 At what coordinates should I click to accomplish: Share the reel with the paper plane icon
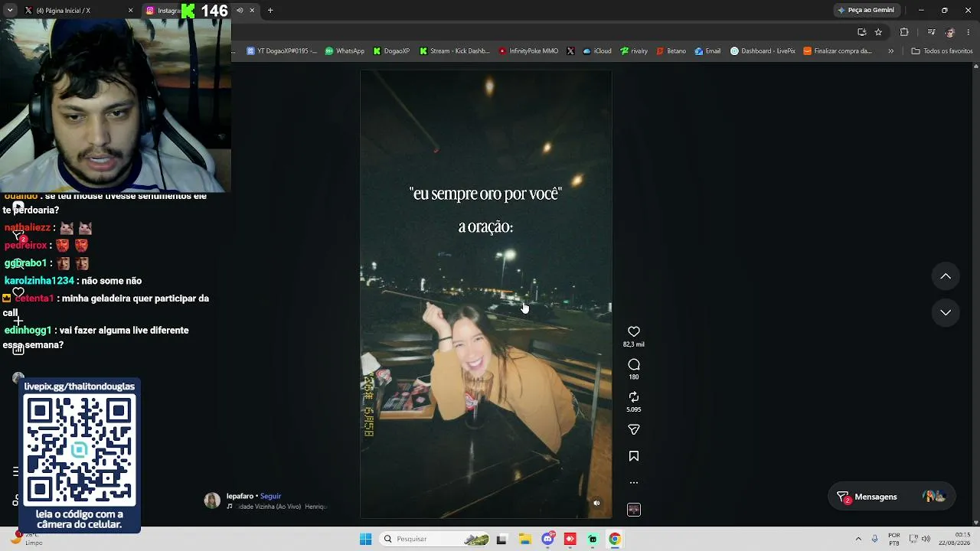point(634,430)
